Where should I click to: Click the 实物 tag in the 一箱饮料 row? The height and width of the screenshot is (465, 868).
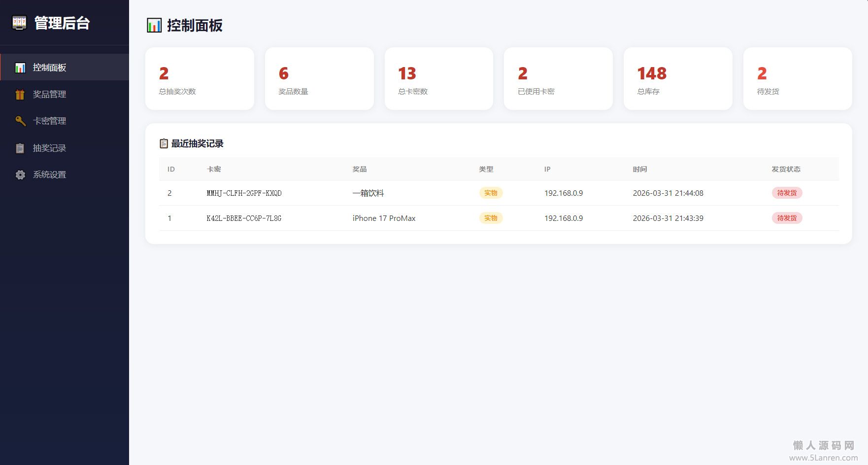pos(491,193)
